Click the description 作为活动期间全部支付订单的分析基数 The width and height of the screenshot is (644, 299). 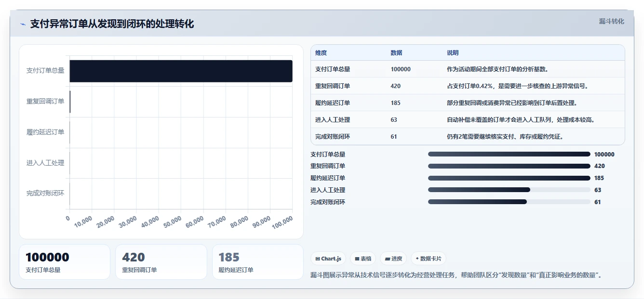click(x=497, y=69)
